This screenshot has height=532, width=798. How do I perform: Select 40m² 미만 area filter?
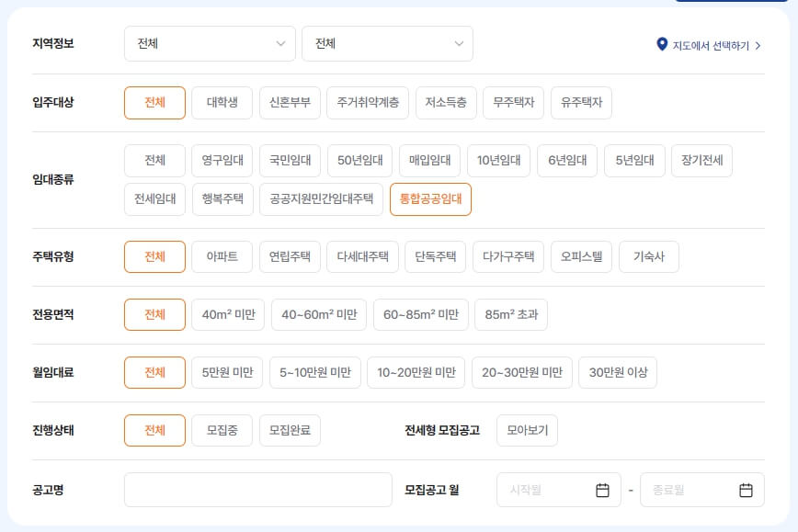point(228,313)
